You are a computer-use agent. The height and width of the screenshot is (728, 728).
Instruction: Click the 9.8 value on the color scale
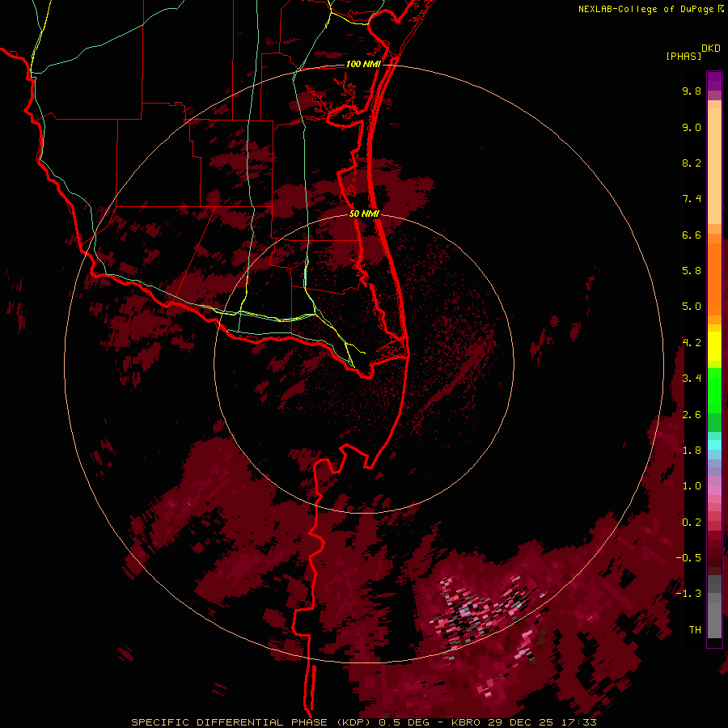click(692, 91)
